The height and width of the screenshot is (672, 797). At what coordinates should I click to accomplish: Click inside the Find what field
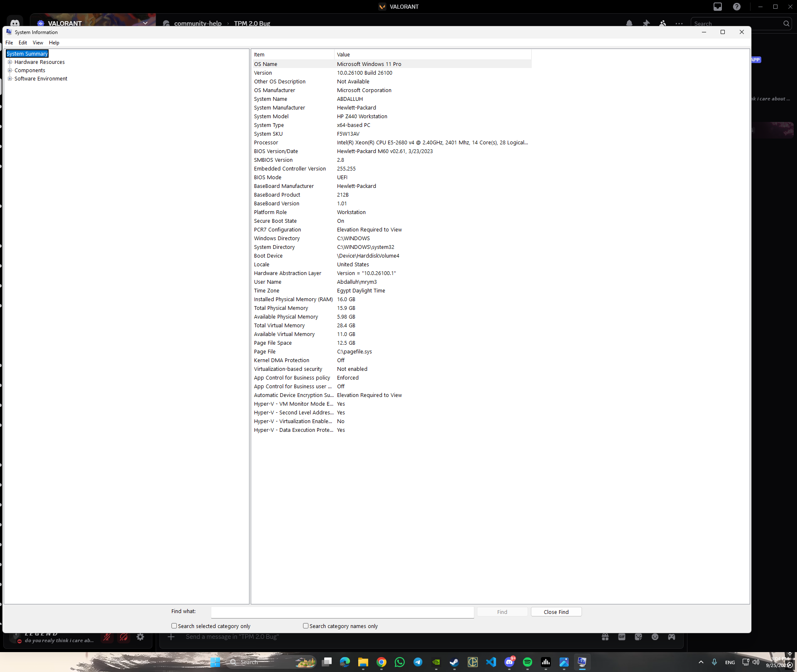[x=342, y=612]
